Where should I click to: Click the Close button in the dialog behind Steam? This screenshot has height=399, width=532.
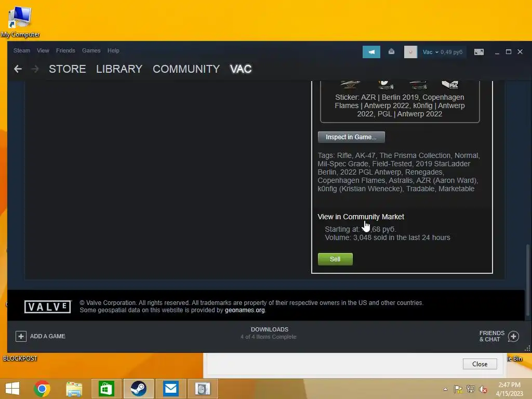(x=480, y=364)
